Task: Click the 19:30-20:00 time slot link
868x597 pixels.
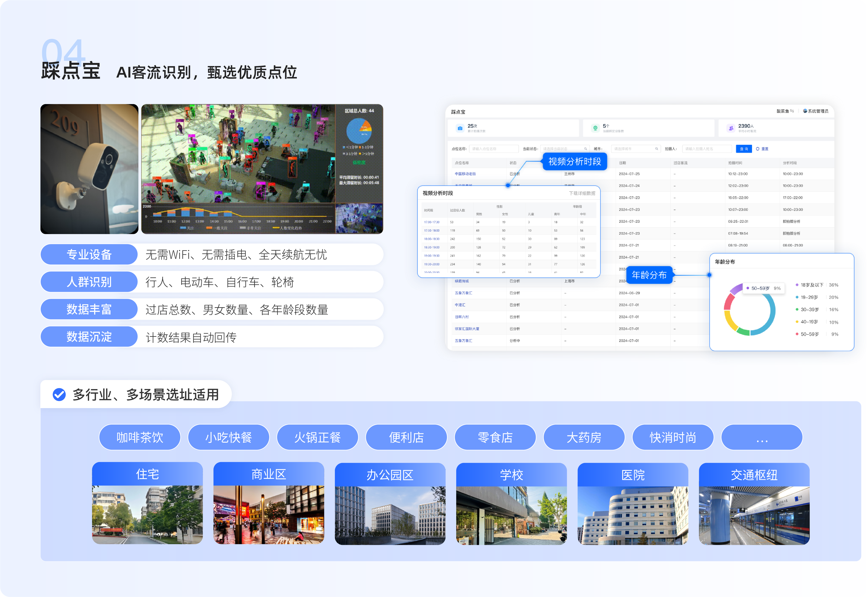Action: [431, 264]
